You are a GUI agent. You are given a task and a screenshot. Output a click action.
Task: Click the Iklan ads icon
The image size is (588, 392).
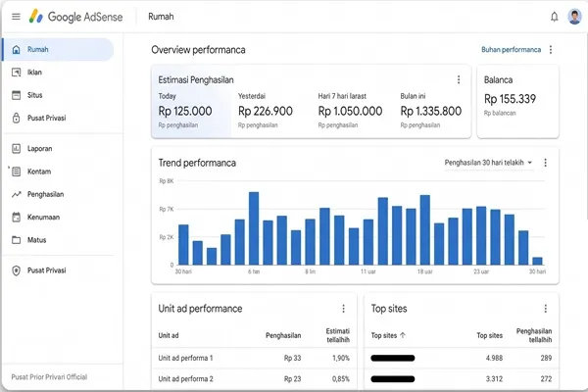tap(16, 73)
